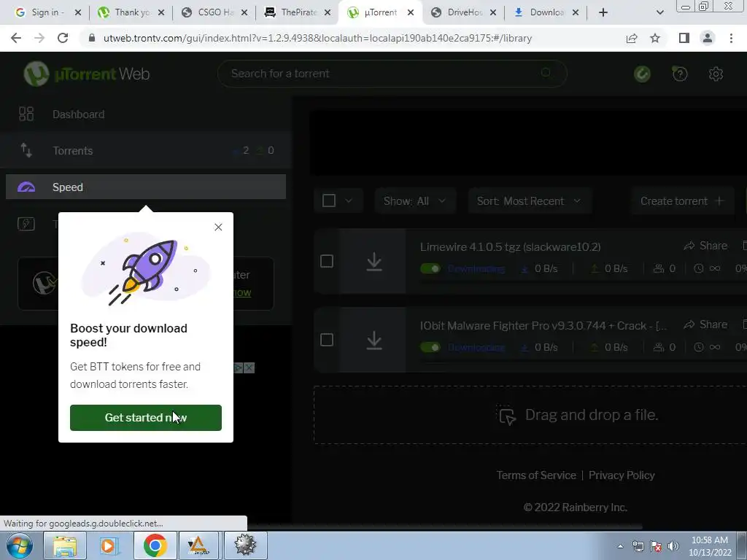Click the Chrome taskbar icon
The image size is (747, 560).
coord(155,545)
